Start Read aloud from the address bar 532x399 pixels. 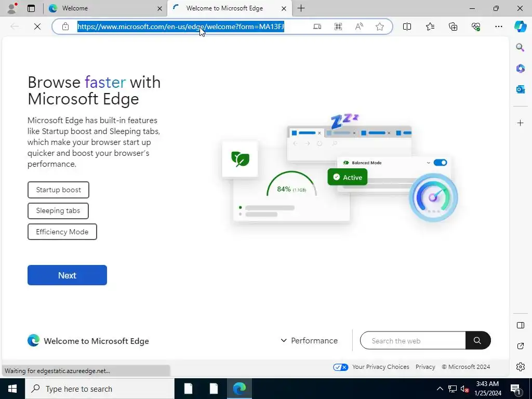[x=359, y=26]
